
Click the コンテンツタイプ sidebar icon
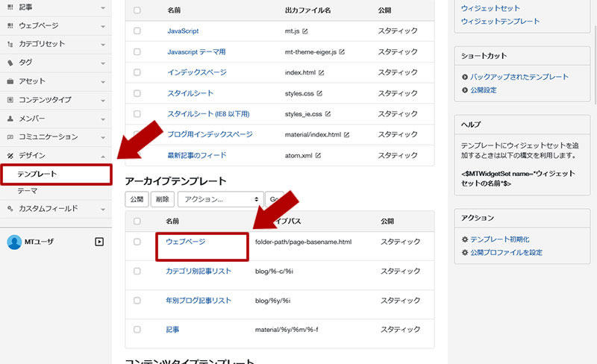coord(10,100)
